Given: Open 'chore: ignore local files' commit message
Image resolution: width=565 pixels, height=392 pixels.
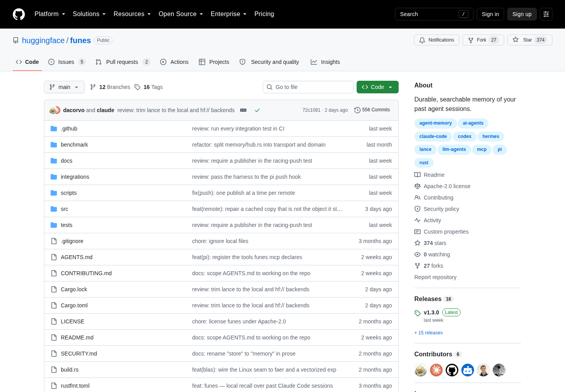Looking at the screenshot, I should pyautogui.click(x=220, y=241).
